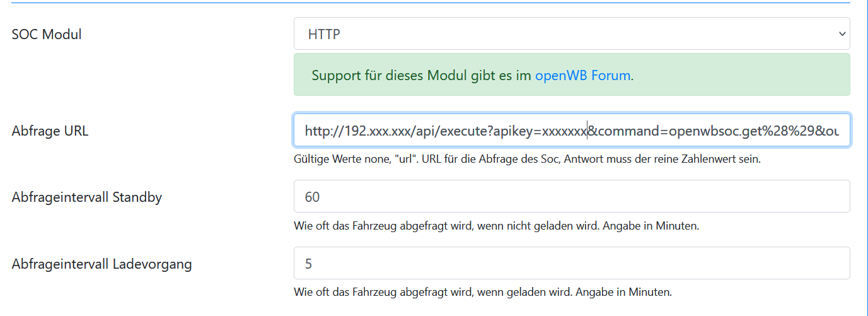Open the openWB Forum link
The image size is (868, 316).
582,76
